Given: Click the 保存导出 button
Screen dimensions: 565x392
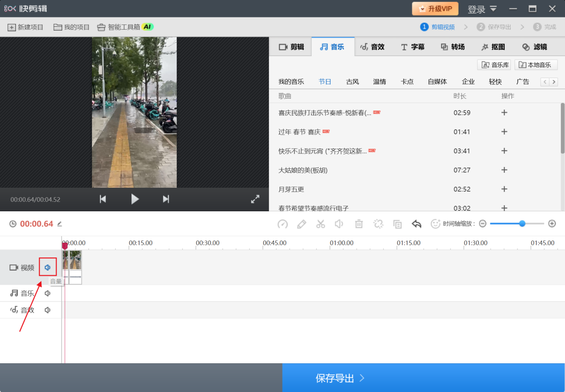Looking at the screenshot, I should point(424,378).
